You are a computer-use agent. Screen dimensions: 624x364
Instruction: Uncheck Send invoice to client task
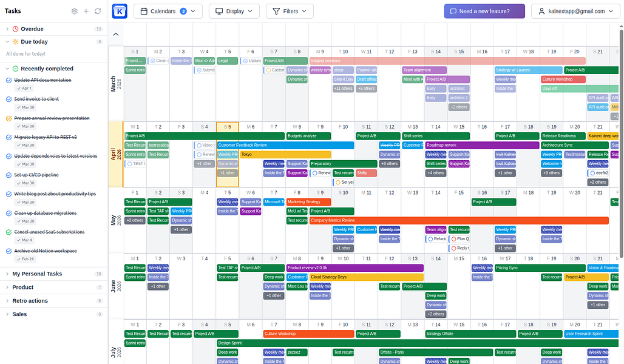(8, 99)
